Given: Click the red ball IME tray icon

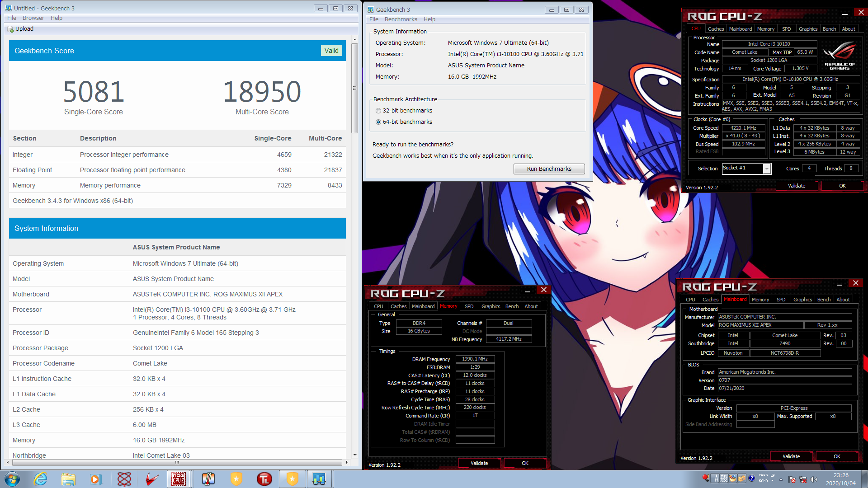Looking at the screenshot, I should [706, 478].
